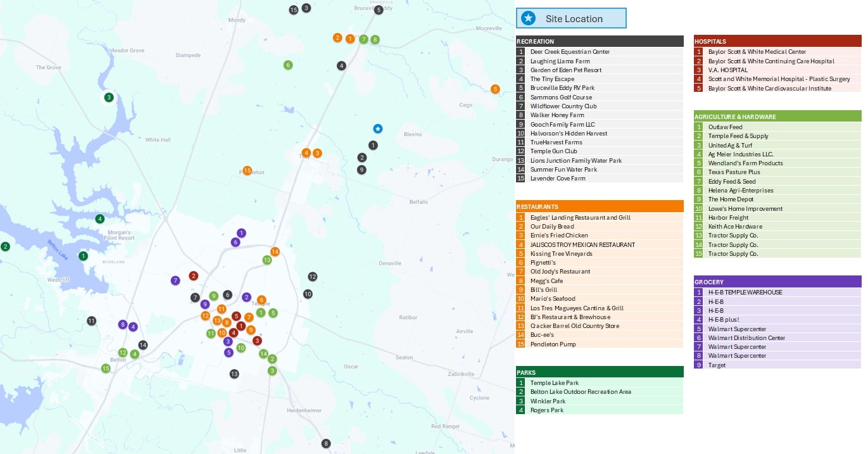Click light green marker 6 near Moody
The width and height of the screenshot is (868, 454).
point(288,65)
